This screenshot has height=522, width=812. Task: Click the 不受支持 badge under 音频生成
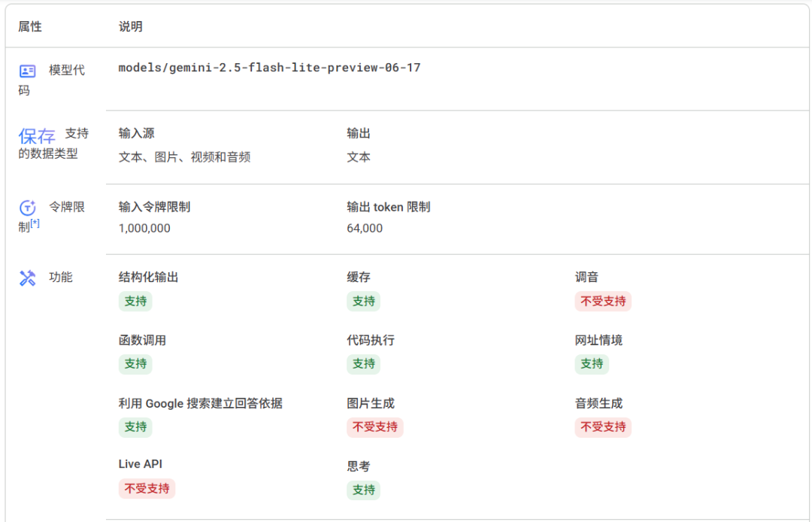click(603, 427)
